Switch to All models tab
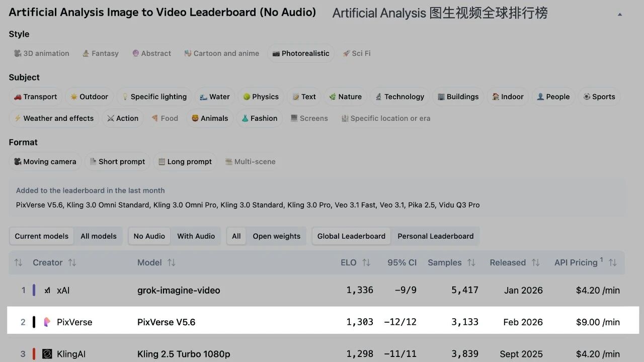 tap(99, 236)
